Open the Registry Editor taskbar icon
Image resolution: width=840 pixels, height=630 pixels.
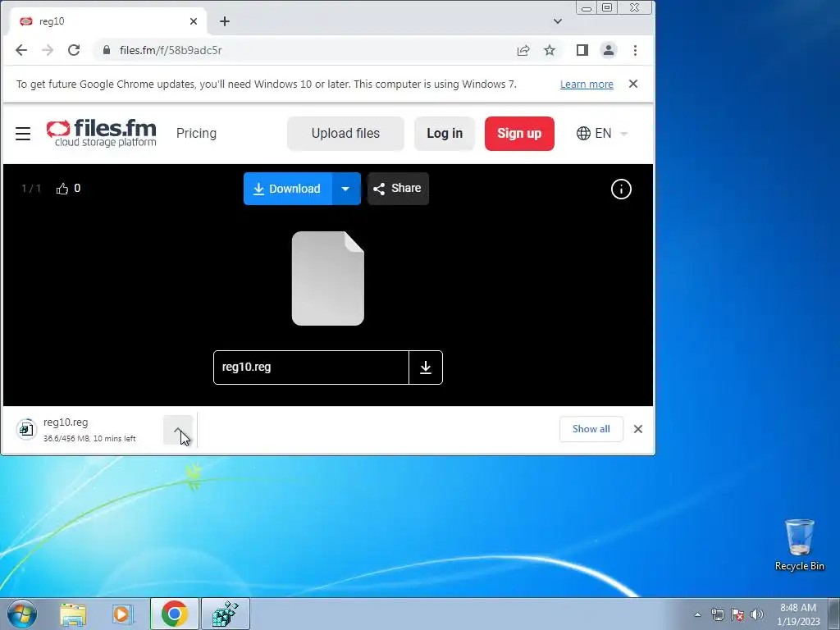[x=226, y=614]
